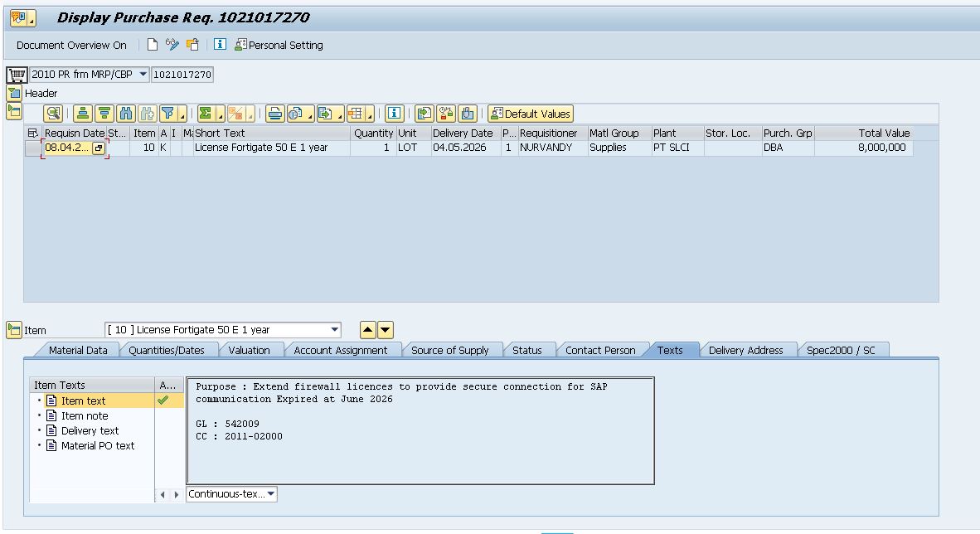Click the Find binoculars icon
Screen dimensions: 980x534
[126, 114]
